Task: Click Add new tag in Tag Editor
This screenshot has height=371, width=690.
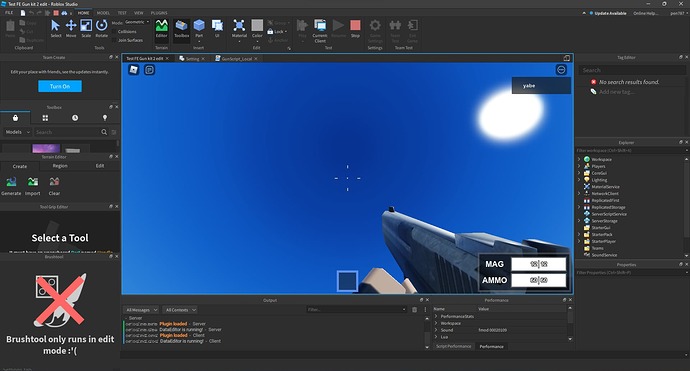Action: click(616, 92)
